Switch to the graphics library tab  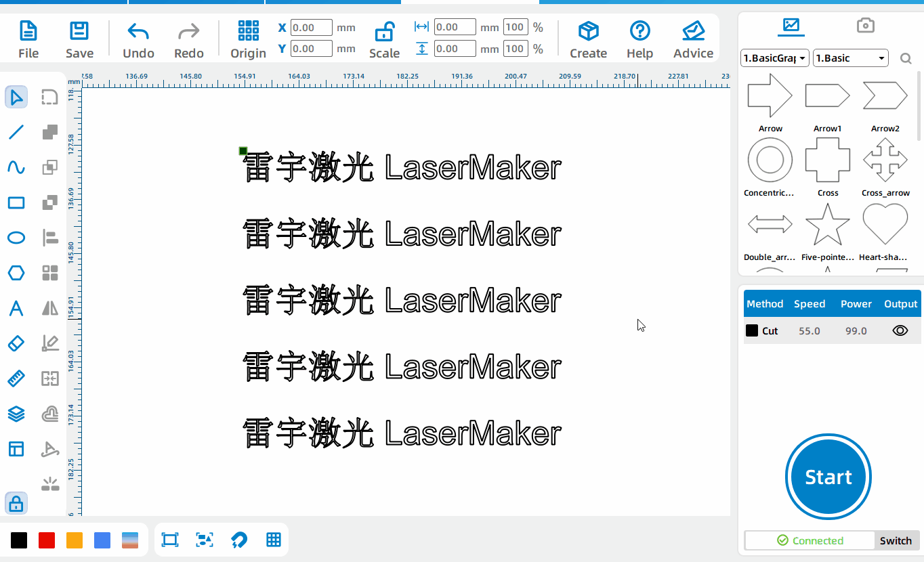pyautogui.click(x=791, y=26)
